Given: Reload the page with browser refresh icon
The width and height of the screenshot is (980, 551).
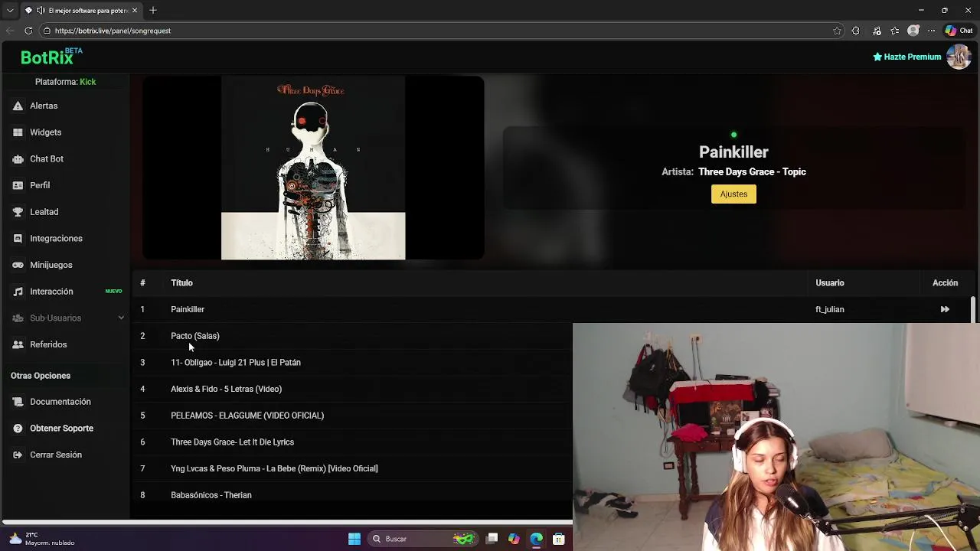Looking at the screenshot, I should click(28, 31).
